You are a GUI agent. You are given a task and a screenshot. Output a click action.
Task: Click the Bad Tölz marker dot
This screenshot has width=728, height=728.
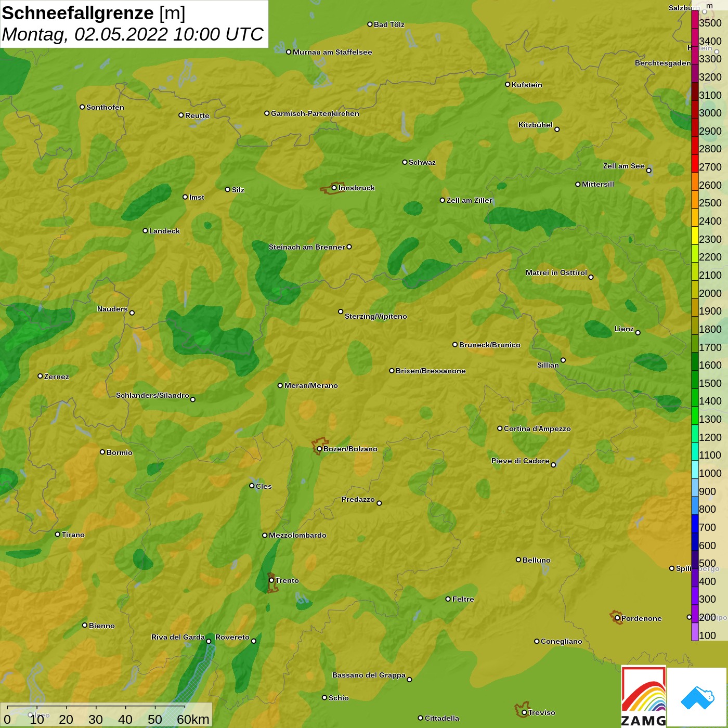pos(370,24)
